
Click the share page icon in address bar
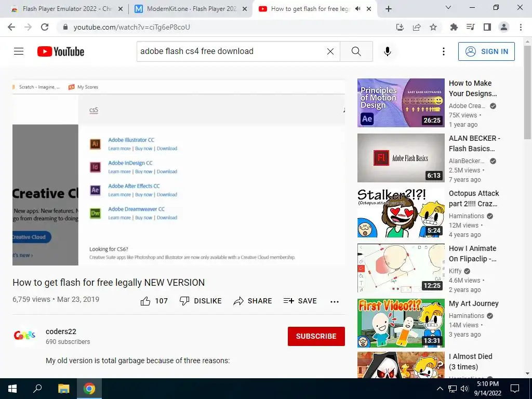click(x=417, y=27)
